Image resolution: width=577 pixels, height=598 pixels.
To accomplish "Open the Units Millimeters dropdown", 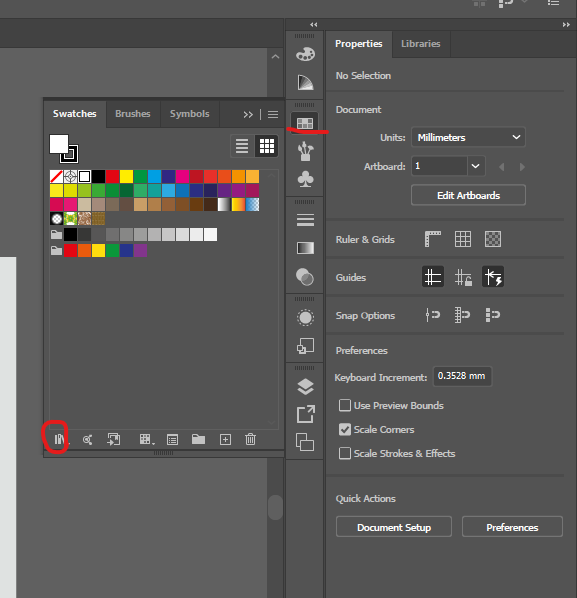I will tap(468, 137).
